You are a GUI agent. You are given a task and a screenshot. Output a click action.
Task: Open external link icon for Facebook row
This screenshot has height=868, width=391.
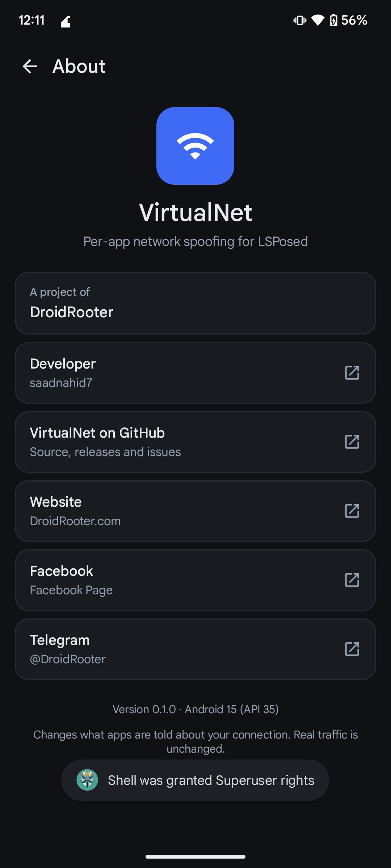(352, 580)
